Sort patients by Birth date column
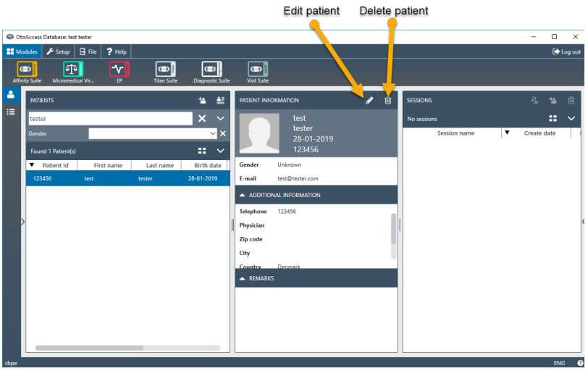Image resolution: width=588 pixels, height=371 pixels. point(208,165)
